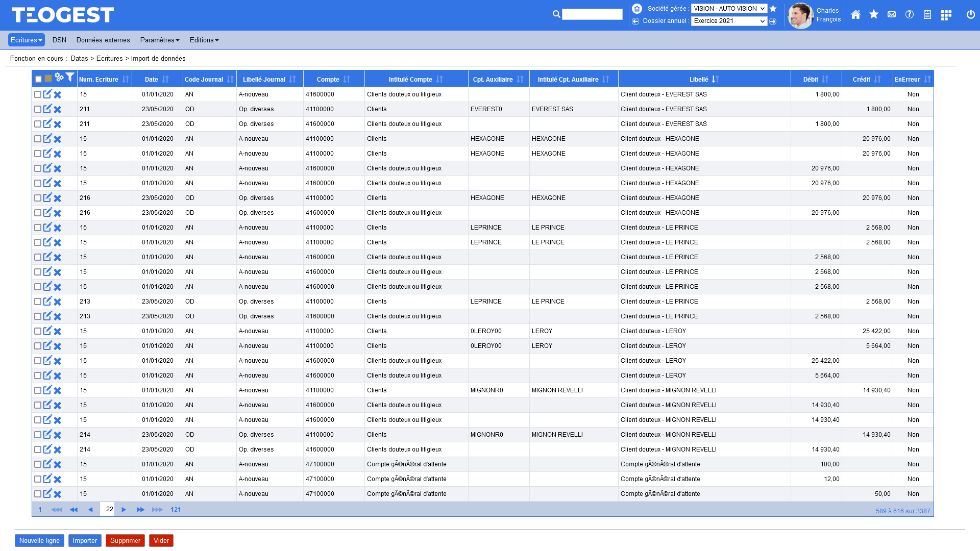Open the DSN menu item
The height and width of the screenshot is (551, 980).
click(x=59, y=40)
